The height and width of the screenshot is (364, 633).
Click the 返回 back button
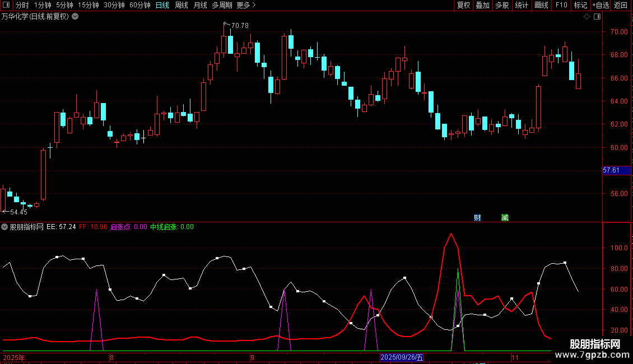click(x=621, y=5)
